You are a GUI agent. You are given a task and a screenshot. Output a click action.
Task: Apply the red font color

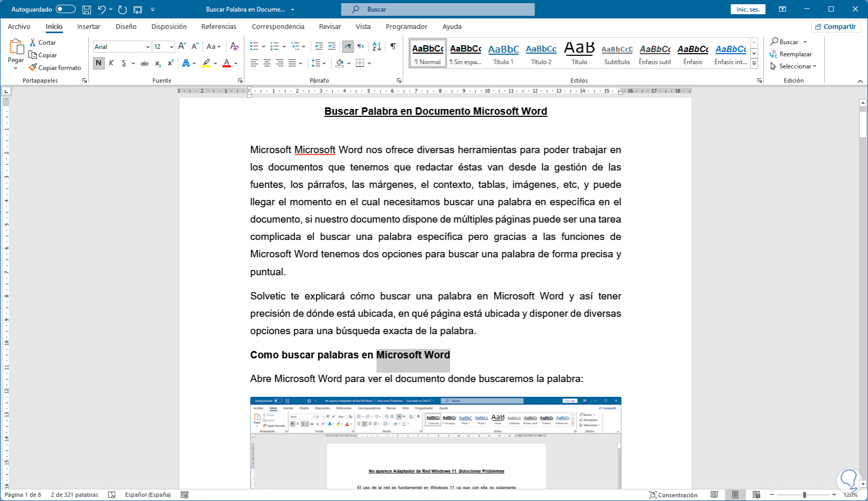pos(227,63)
